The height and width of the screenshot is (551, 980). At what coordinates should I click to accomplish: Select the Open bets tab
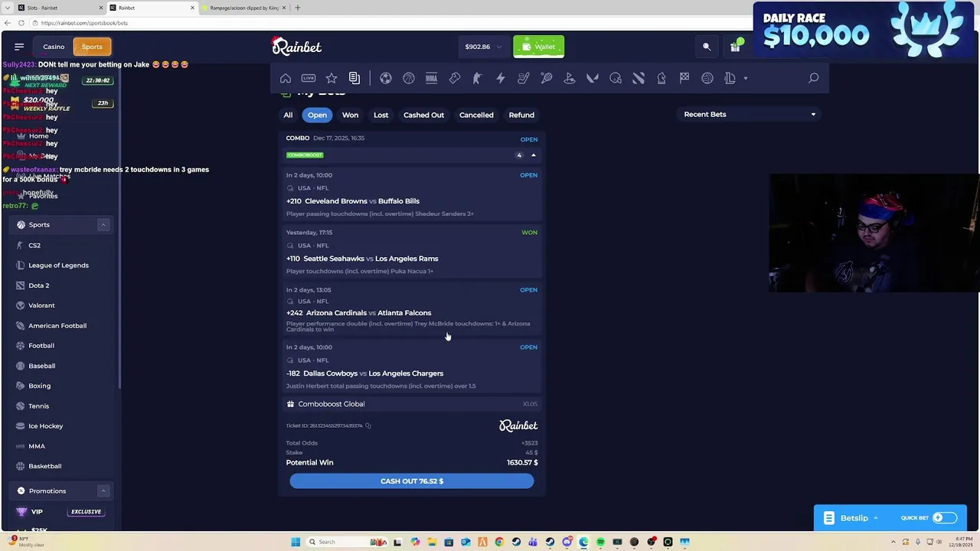coord(317,115)
